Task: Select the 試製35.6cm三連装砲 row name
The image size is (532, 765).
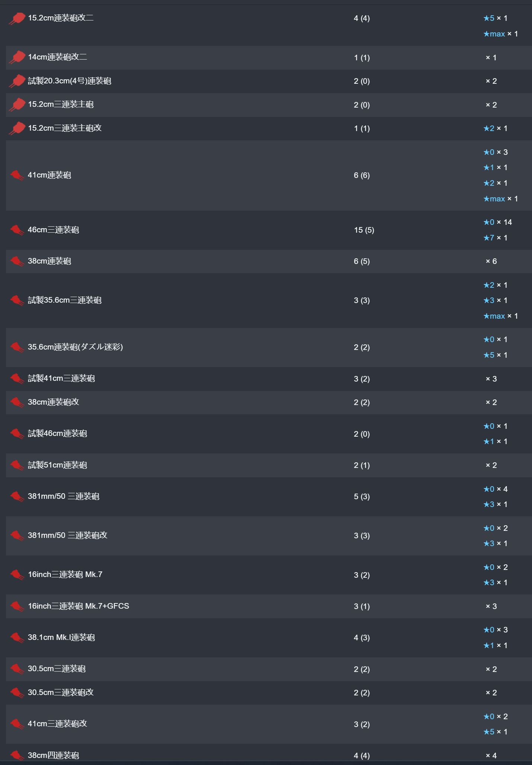Action: [x=65, y=300]
